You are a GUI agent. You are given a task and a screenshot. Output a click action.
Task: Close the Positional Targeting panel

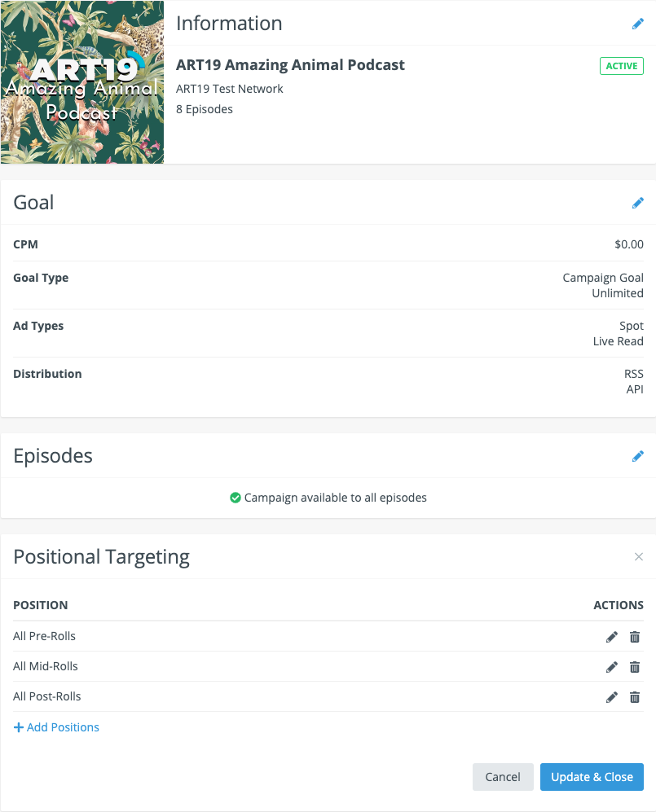pyautogui.click(x=639, y=557)
